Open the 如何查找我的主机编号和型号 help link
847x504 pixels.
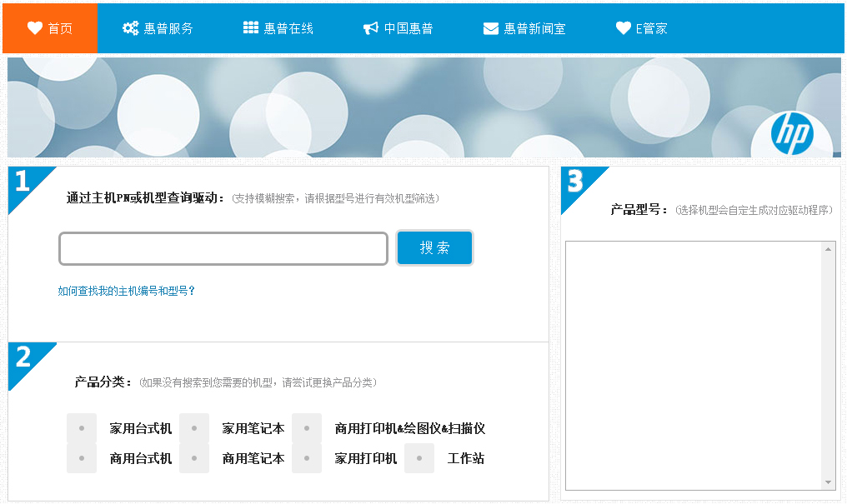(x=127, y=291)
